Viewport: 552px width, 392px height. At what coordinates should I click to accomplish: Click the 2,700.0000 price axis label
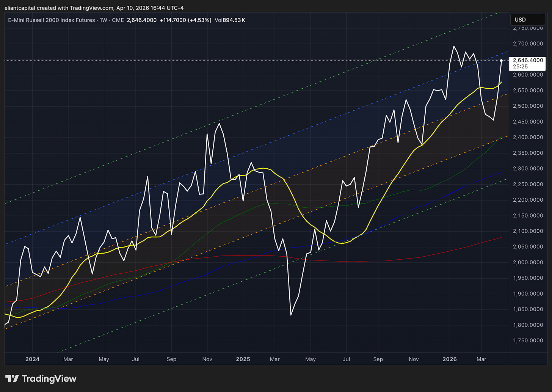[527, 44]
